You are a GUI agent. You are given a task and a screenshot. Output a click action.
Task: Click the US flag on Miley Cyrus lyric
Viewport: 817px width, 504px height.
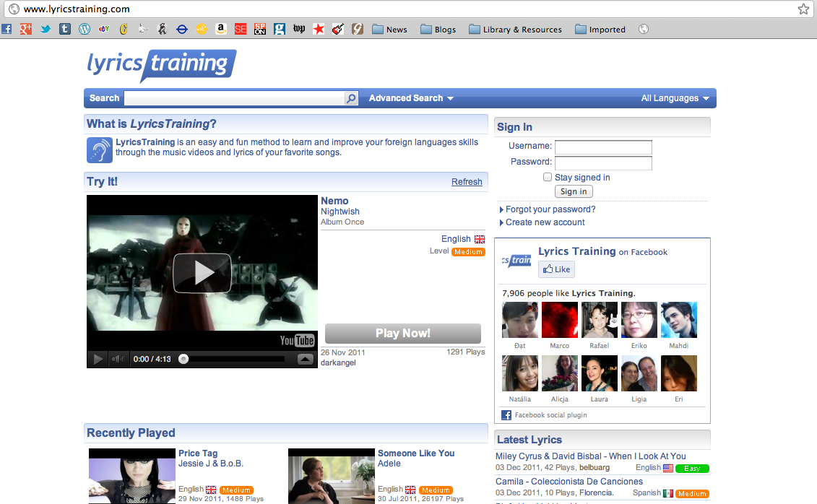point(668,468)
